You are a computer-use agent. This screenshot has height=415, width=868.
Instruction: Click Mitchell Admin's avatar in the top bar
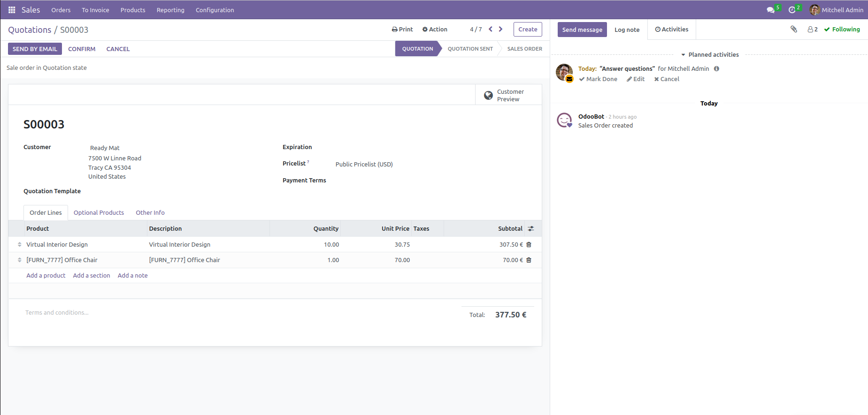tap(814, 10)
